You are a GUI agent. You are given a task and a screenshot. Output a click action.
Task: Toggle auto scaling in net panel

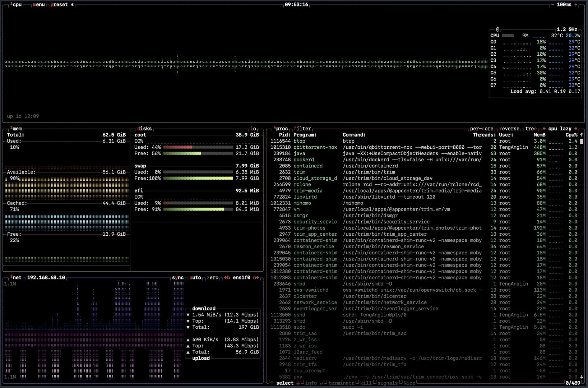[195, 278]
